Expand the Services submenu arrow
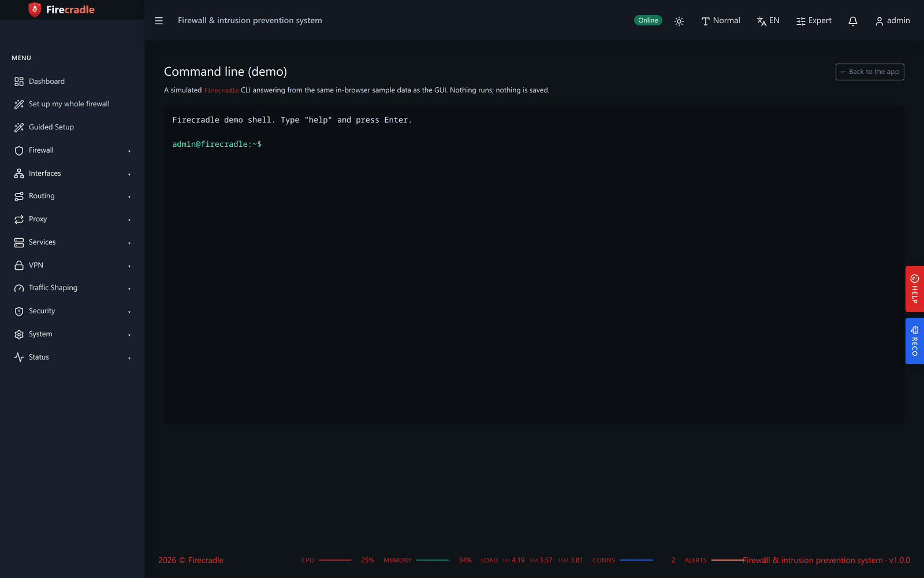Screen dimensions: 924x578 (x=129, y=243)
